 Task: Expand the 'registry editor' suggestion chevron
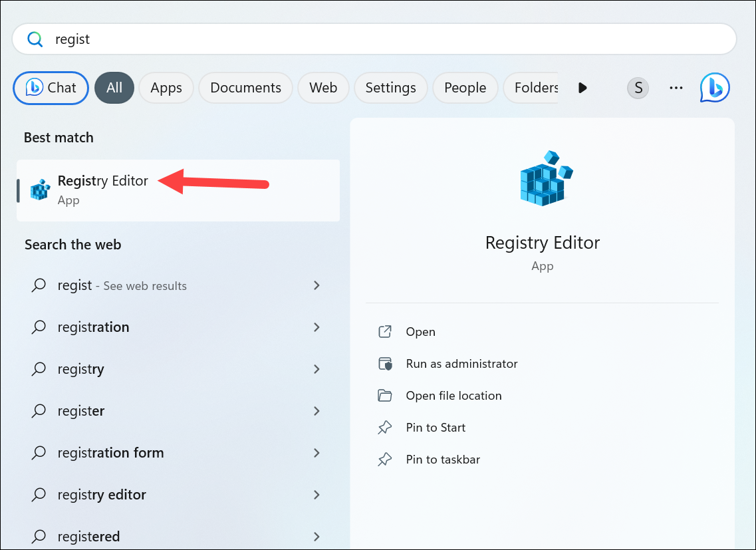[316, 495]
